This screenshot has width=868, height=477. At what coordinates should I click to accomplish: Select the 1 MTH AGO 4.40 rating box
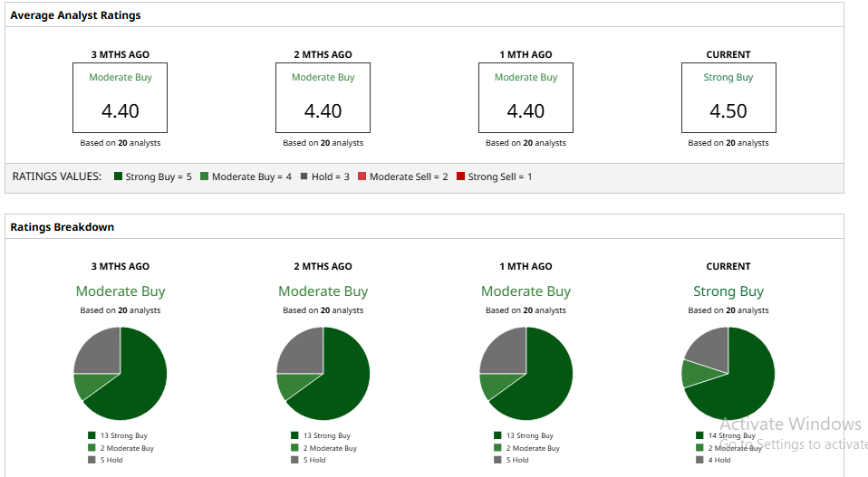(x=526, y=98)
